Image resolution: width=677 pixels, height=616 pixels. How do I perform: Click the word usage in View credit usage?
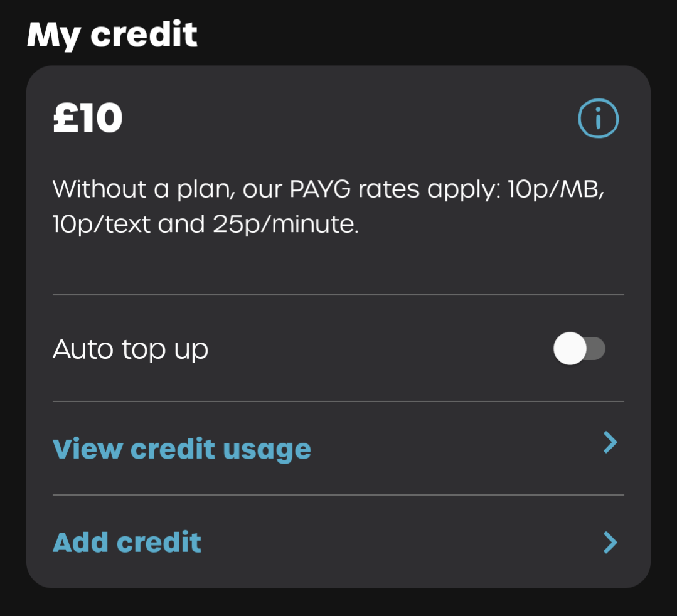click(267, 450)
